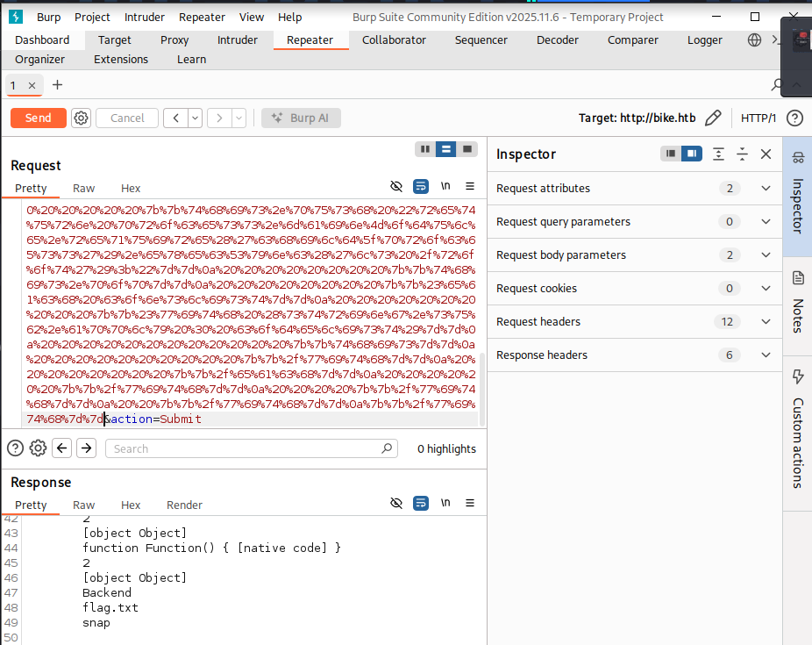Click the pencil icon to edit the target
812x645 pixels.
coord(713,117)
